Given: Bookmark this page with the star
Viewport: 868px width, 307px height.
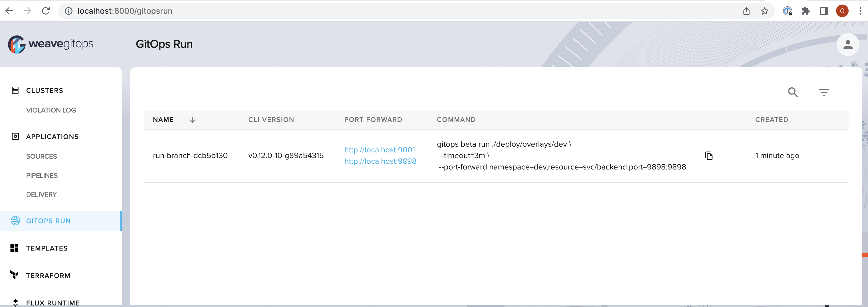Looking at the screenshot, I should tap(764, 11).
